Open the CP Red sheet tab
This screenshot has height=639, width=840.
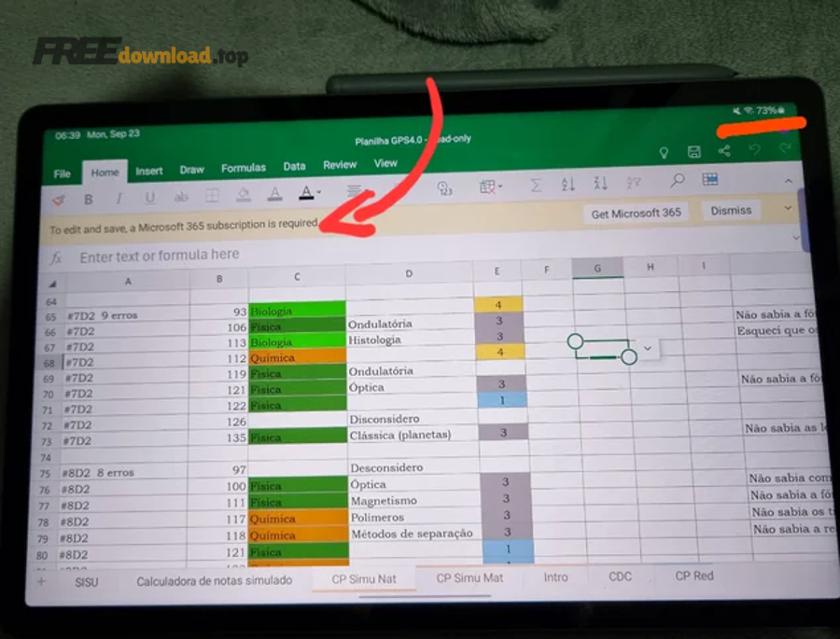click(693, 576)
